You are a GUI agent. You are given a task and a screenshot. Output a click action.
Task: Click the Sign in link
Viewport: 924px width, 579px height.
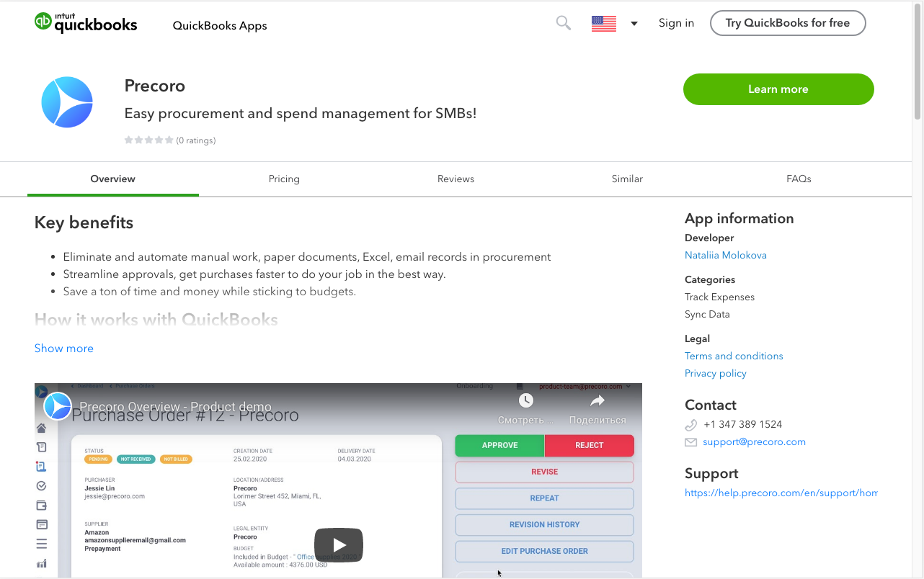(676, 23)
